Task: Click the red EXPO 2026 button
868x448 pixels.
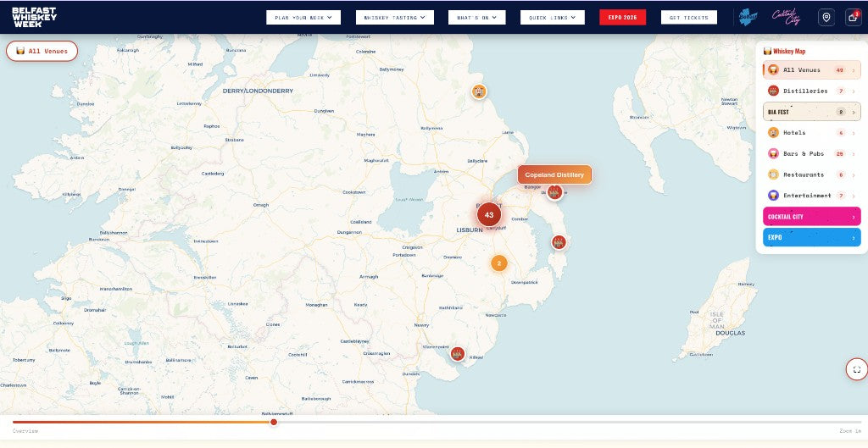Action: click(x=623, y=17)
